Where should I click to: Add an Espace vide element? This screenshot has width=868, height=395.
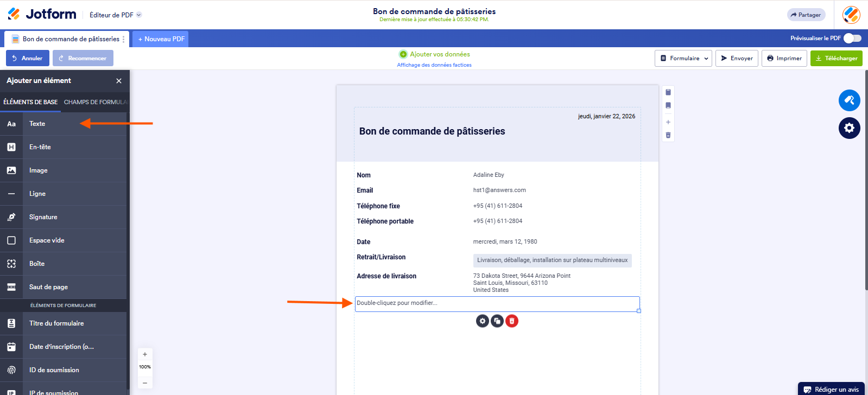63,240
